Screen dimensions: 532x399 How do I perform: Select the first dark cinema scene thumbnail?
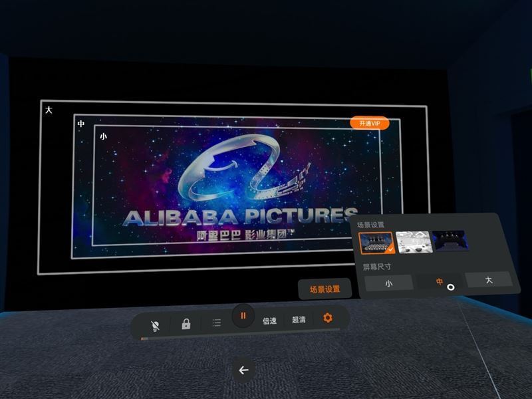pyautogui.click(x=377, y=243)
